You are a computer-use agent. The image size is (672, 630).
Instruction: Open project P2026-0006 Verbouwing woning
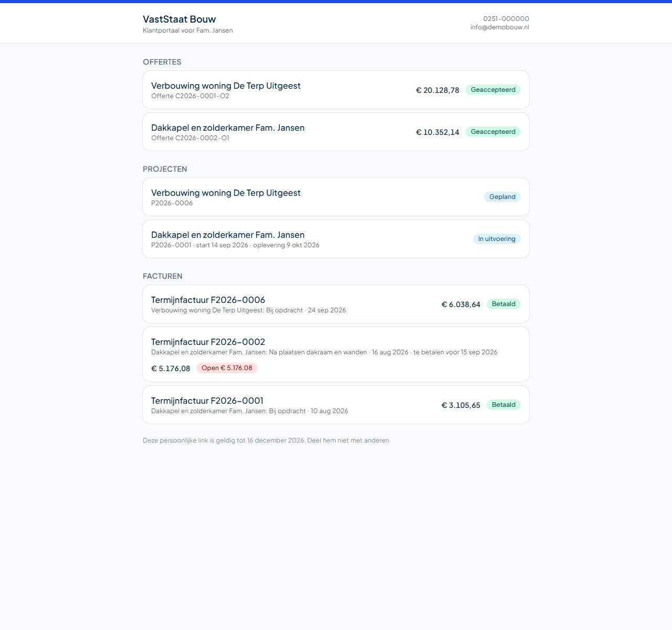click(x=336, y=197)
